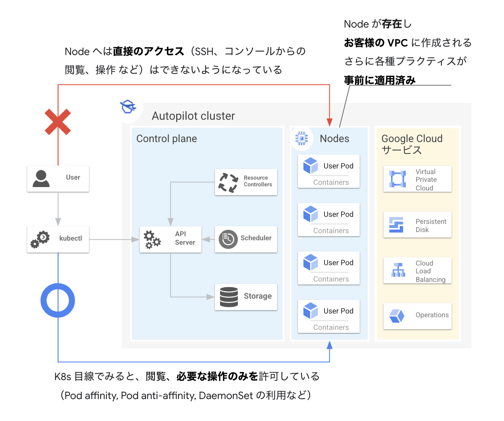The height and width of the screenshot is (421, 504).
Task: Click the "Storage" label
Action: pyautogui.click(x=258, y=296)
